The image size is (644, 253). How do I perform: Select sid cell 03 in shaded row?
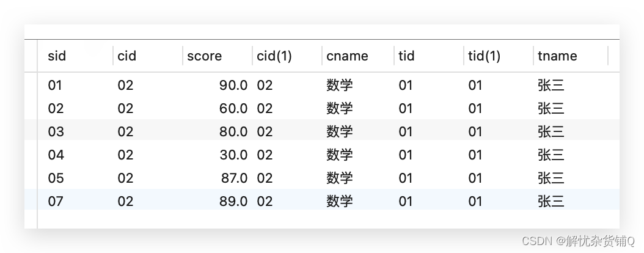56,132
